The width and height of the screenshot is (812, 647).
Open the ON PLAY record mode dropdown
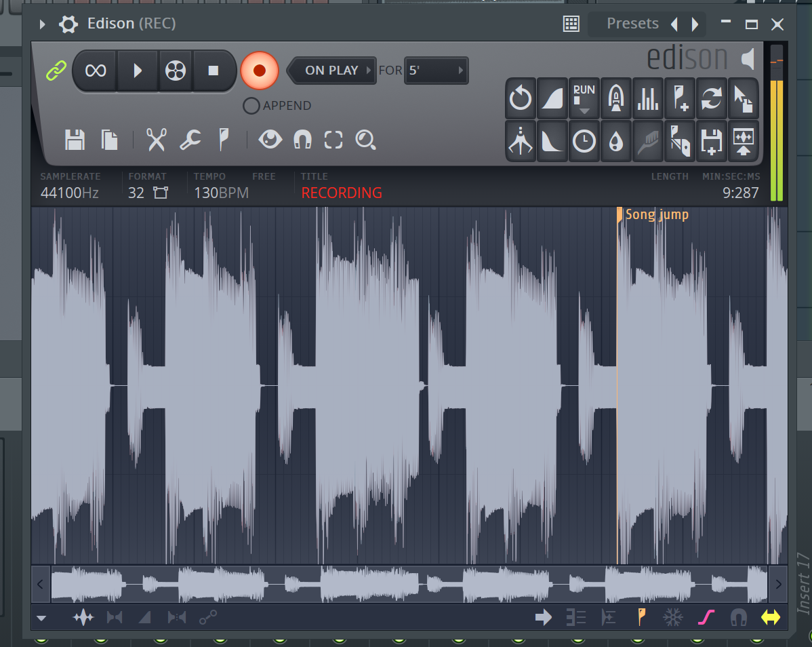(333, 71)
